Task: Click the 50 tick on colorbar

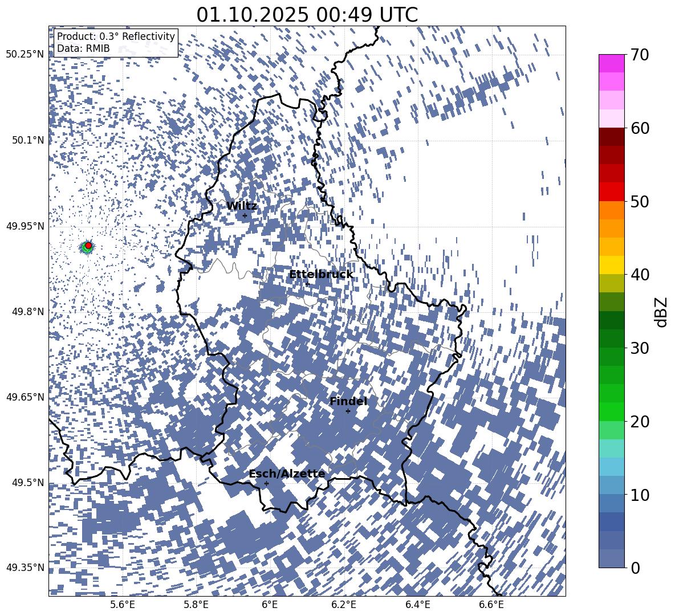Action: (x=640, y=201)
